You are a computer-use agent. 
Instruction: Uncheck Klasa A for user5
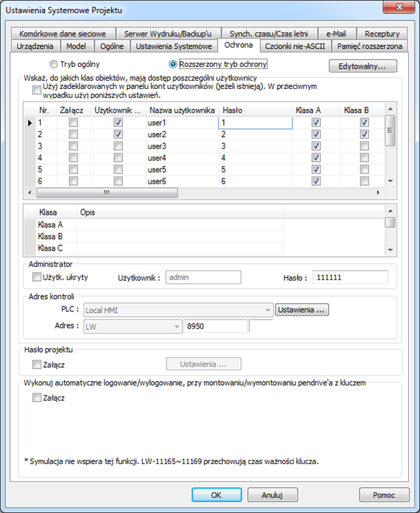pyautogui.click(x=316, y=169)
